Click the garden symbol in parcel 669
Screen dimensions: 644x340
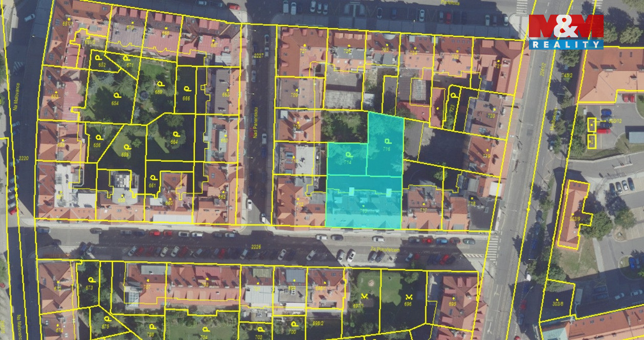pos(159,84)
